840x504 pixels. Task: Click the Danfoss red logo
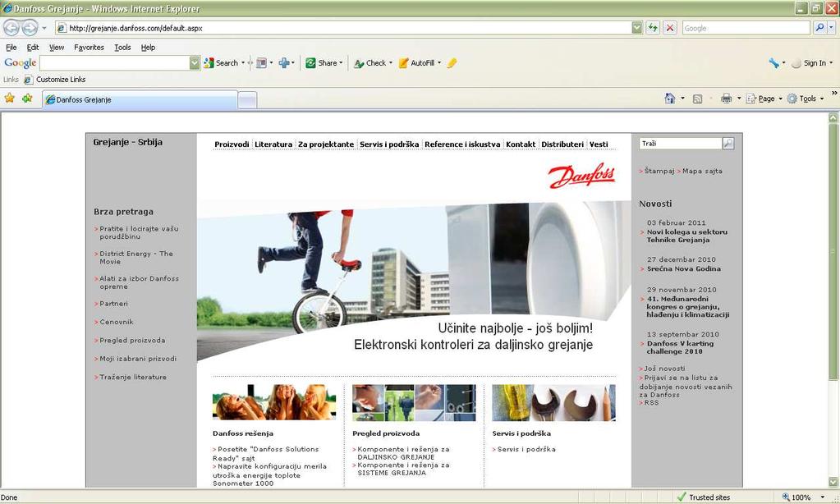coord(582,176)
